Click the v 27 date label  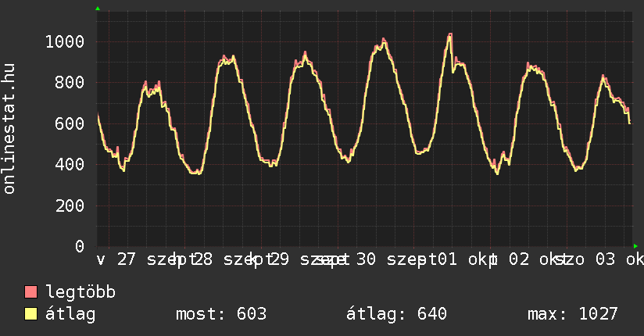pos(116,259)
